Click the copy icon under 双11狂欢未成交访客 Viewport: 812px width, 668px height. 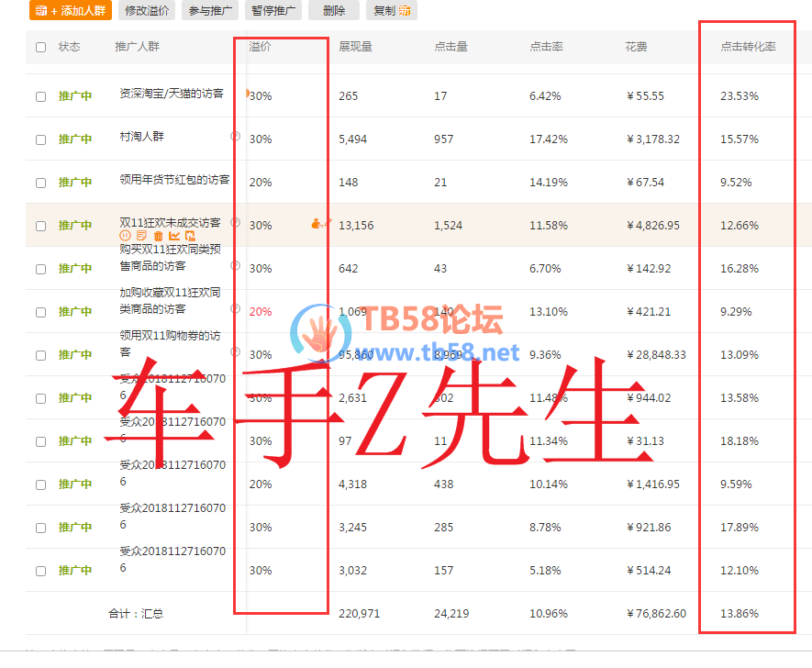pyautogui.click(x=190, y=236)
